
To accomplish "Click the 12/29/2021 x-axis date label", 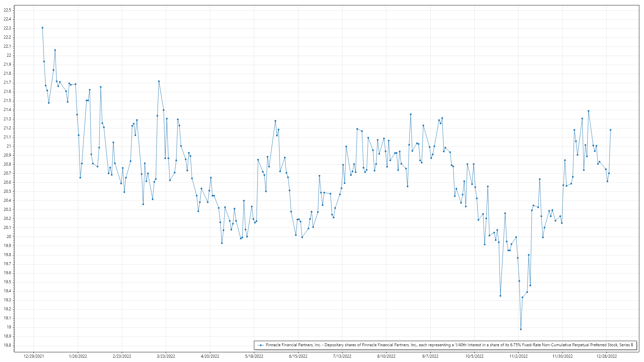I will [34, 356].
